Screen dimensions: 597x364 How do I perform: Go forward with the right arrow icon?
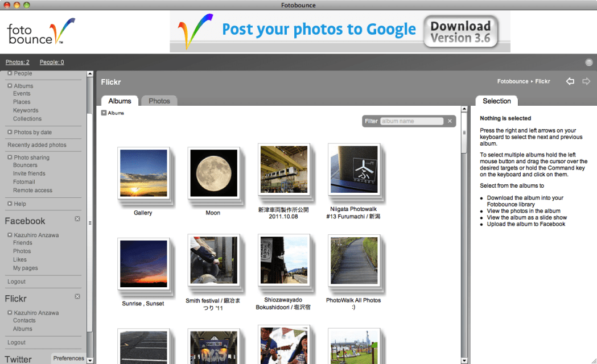[x=586, y=81]
